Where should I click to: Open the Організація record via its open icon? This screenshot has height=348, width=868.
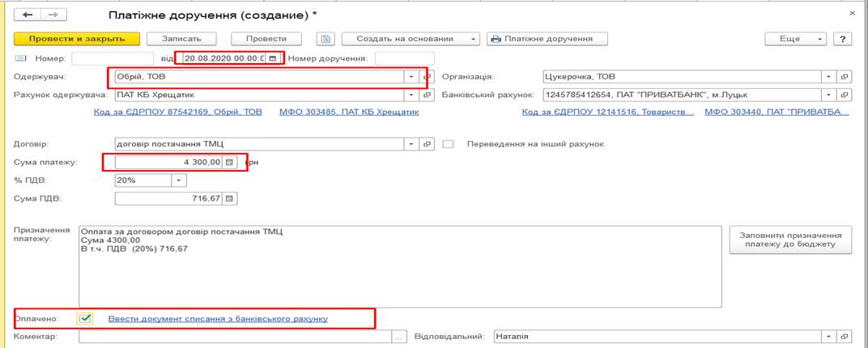(x=845, y=77)
